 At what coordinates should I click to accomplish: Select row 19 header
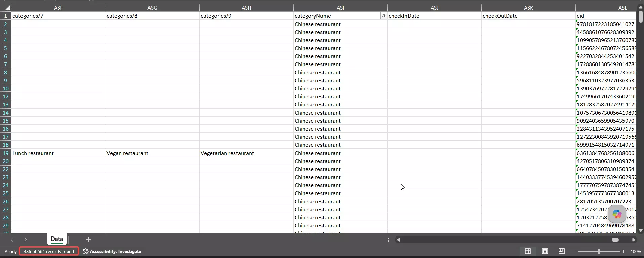pyautogui.click(x=6, y=153)
